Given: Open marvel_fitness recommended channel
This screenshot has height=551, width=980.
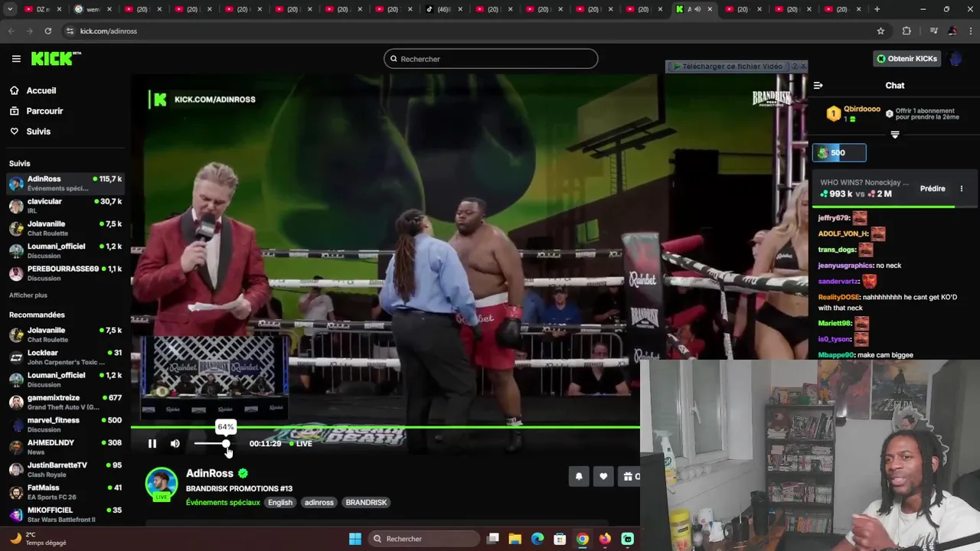Looking at the screenshot, I should [x=65, y=425].
